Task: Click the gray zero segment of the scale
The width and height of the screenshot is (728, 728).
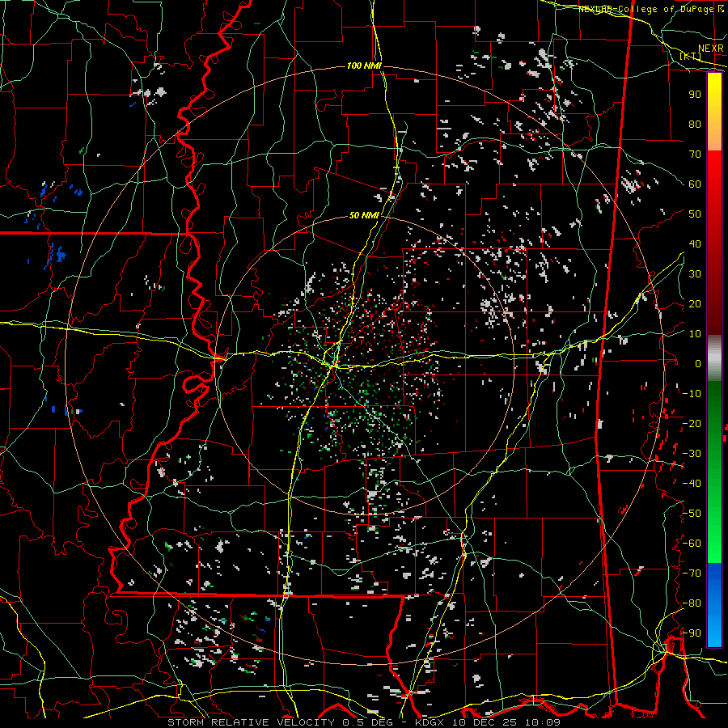Action: [714, 358]
